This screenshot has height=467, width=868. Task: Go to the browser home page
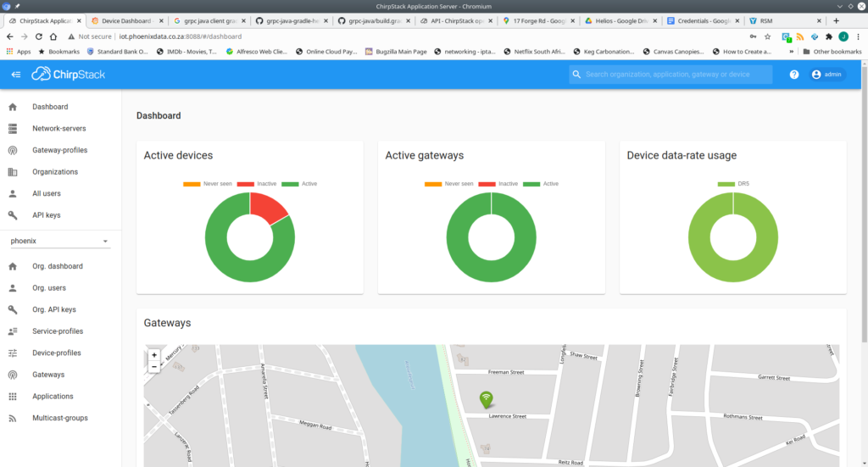[53, 36]
